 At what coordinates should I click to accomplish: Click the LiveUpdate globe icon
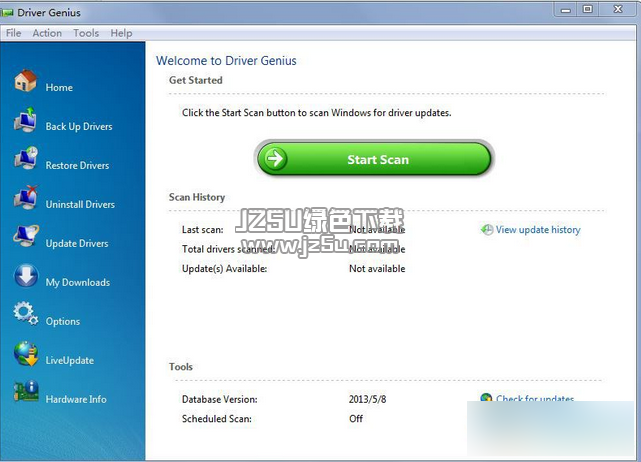click(x=26, y=353)
